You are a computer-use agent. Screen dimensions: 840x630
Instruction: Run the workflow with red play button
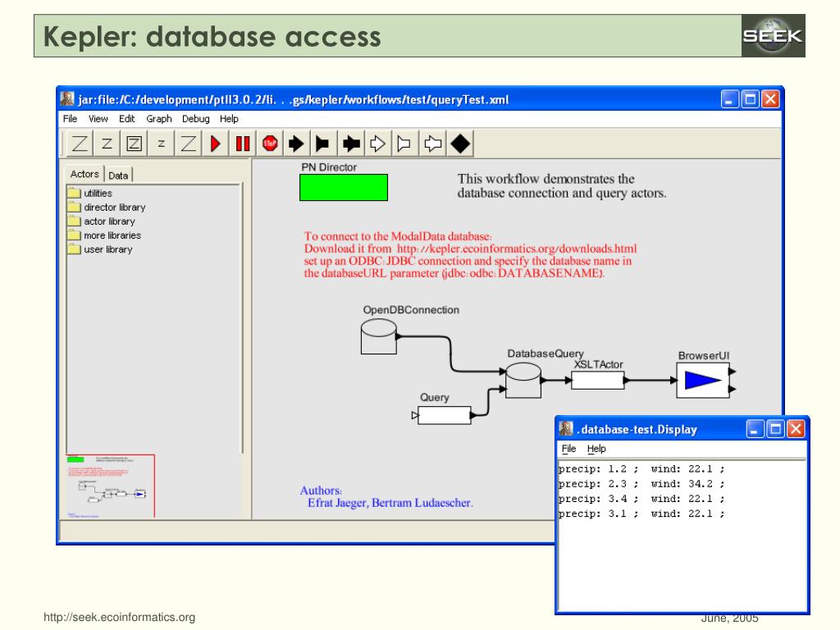216,144
